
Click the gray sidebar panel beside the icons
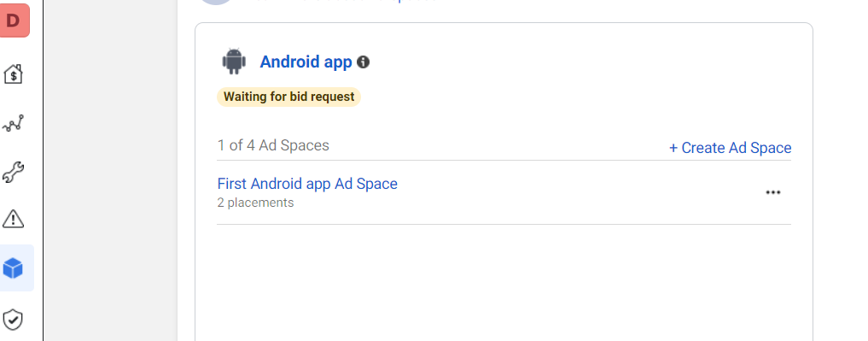(x=110, y=170)
